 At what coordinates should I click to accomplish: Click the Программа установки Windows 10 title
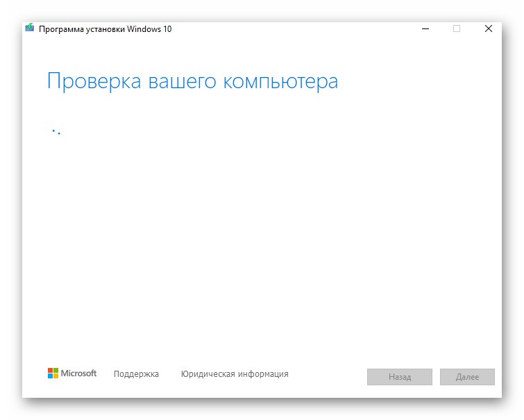[x=105, y=29]
